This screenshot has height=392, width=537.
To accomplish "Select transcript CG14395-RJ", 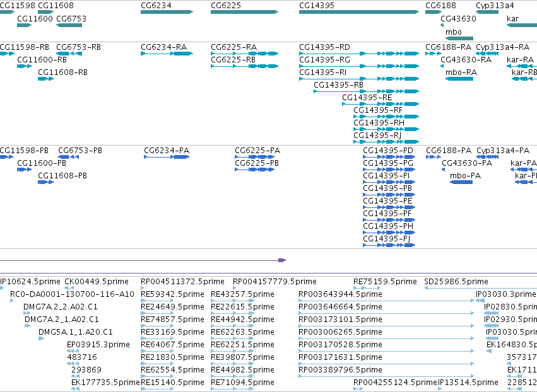I will (x=386, y=142).
